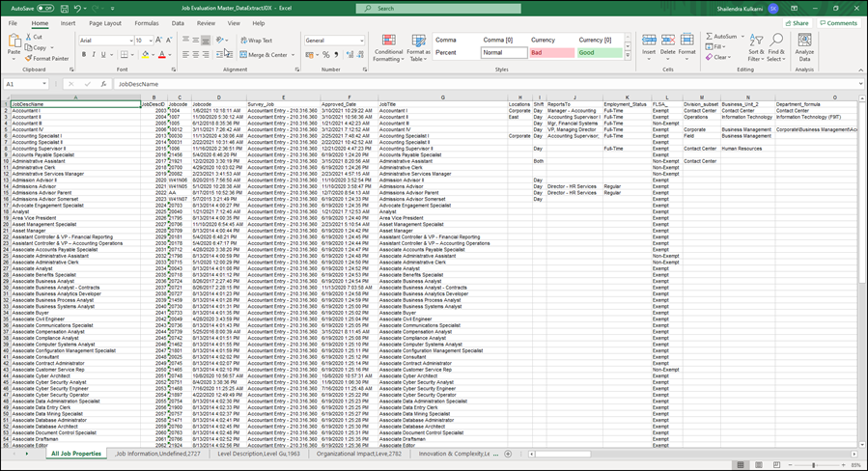Apply the Bad cell style swatch

pyautogui.click(x=550, y=52)
